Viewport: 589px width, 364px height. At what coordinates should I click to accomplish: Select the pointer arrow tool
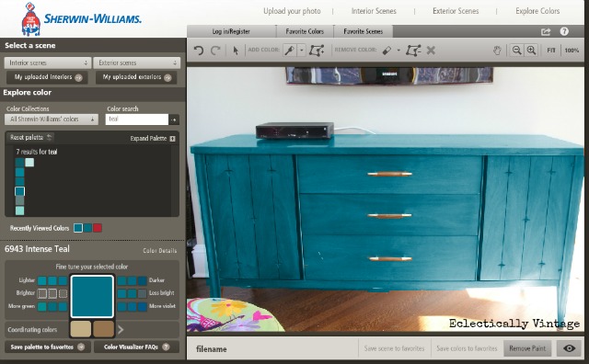(x=236, y=51)
